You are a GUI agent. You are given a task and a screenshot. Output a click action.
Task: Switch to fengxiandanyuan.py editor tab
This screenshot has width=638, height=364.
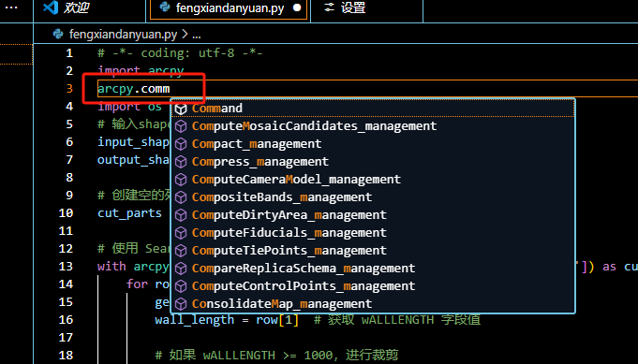coord(229,8)
